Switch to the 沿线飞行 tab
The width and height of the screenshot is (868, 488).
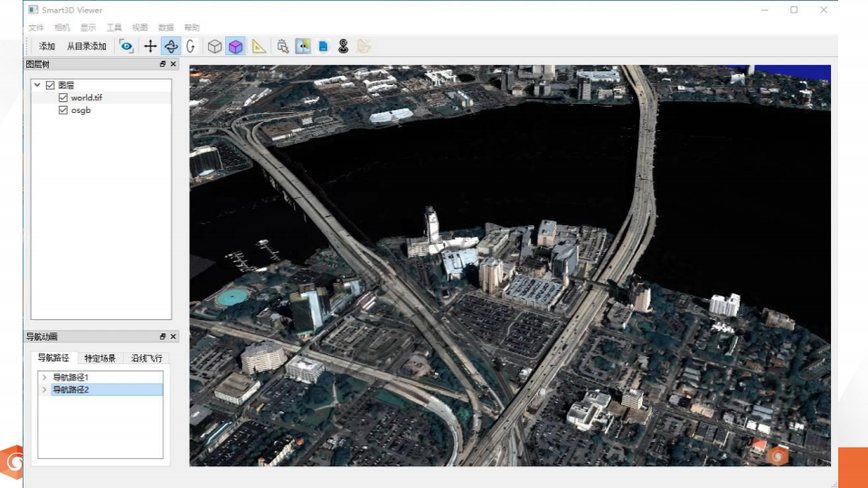[146, 359]
